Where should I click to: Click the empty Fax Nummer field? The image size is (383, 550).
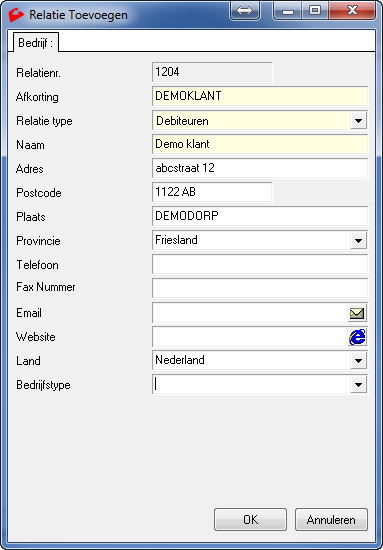coord(260,288)
